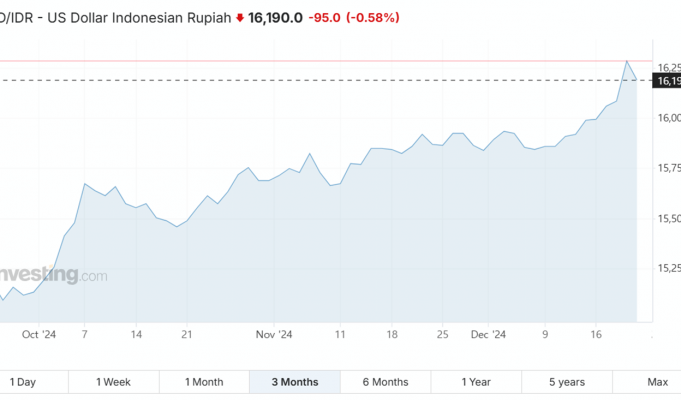
Task: Click the Dec '24 date axis label
Action: click(488, 335)
